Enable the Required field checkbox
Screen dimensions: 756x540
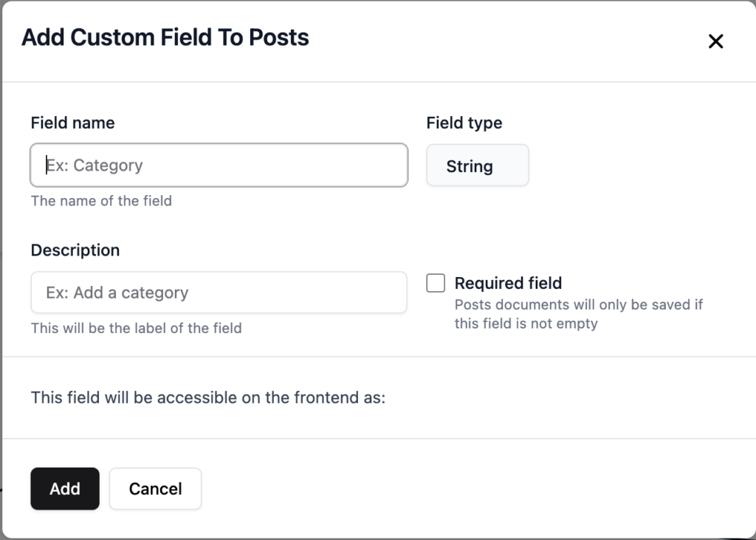pyautogui.click(x=436, y=283)
